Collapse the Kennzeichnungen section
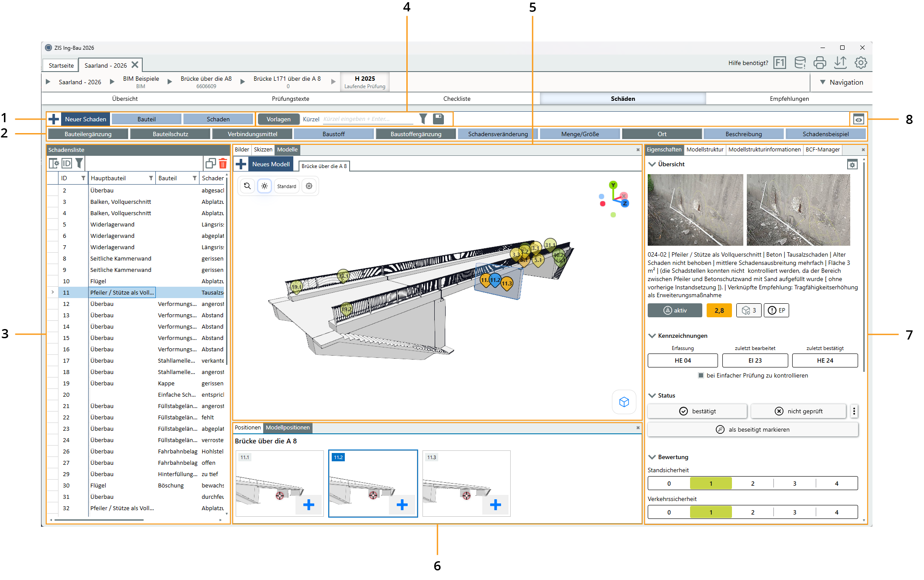This screenshot has width=924, height=580. click(x=652, y=336)
